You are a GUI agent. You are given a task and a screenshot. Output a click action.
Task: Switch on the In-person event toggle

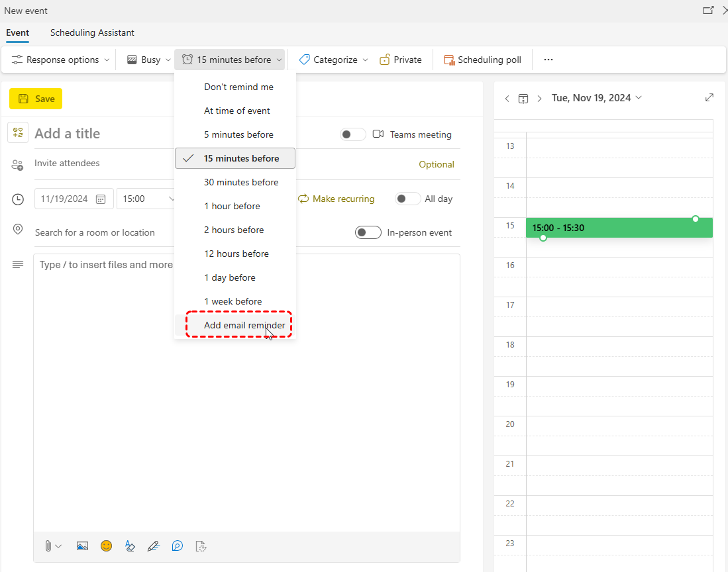pos(368,232)
